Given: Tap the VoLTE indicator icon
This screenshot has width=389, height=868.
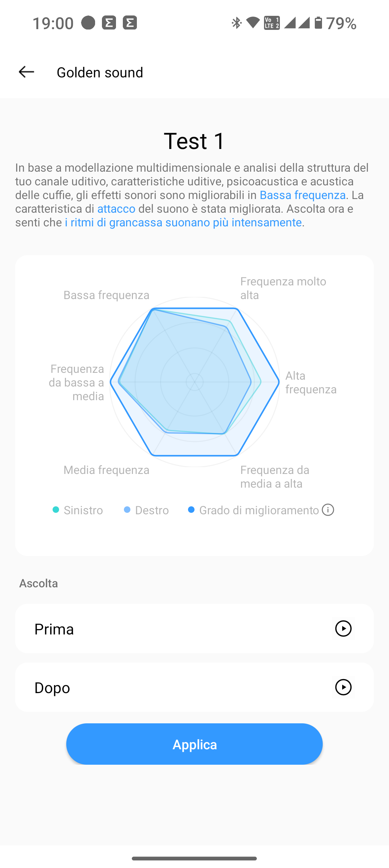Looking at the screenshot, I should 272,23.
